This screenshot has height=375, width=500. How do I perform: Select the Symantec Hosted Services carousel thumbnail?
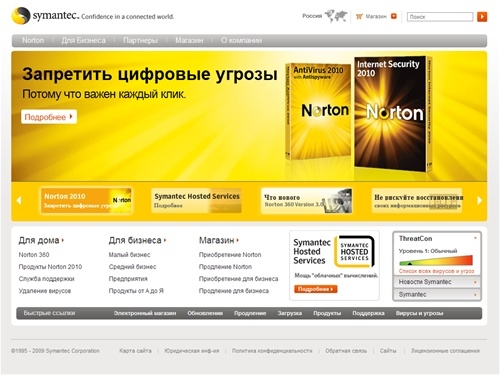tap(196, 200)
